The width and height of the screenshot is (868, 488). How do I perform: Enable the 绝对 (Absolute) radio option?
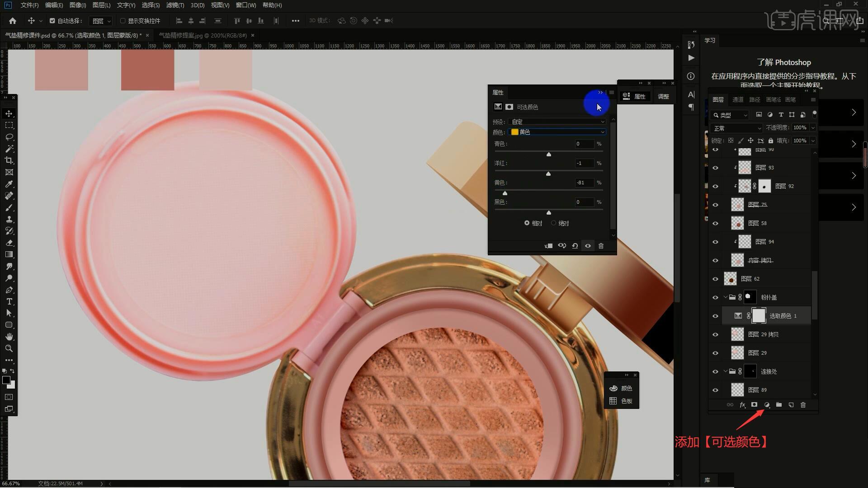point(553,223)
